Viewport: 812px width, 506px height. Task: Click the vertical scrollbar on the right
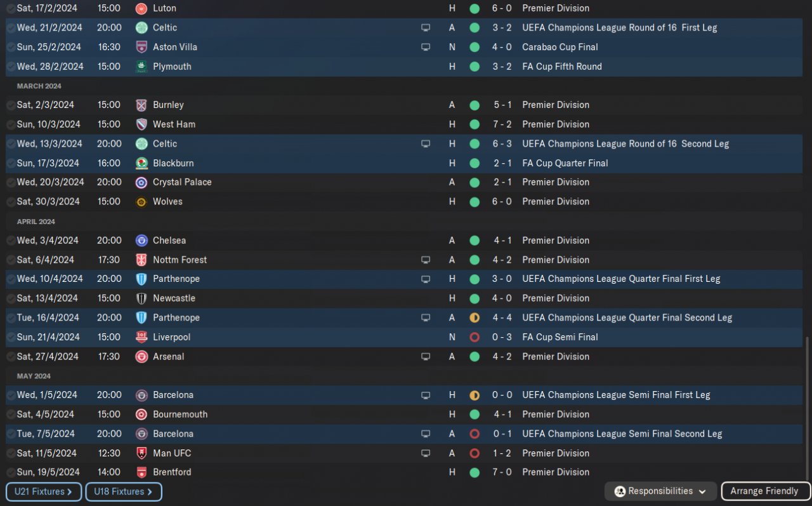coord(808,406)
